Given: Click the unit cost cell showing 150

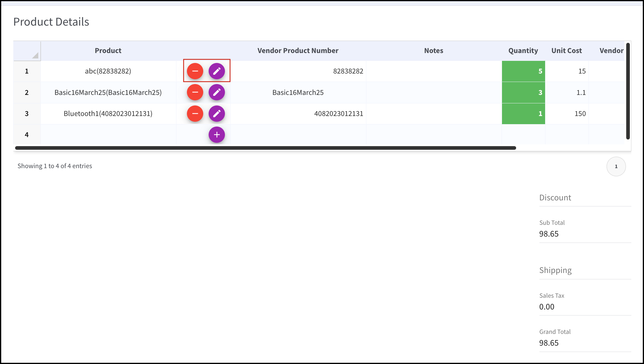Looking at the screenshot, I should tap(567, 114).
